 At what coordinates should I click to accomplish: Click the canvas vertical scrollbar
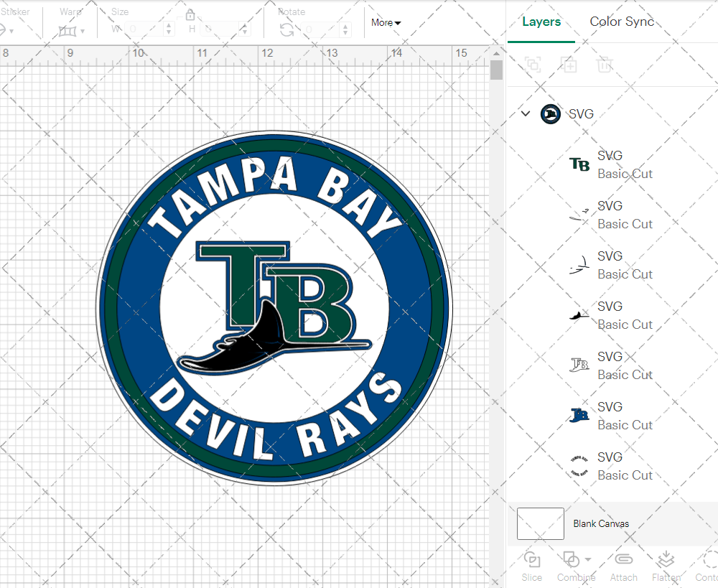[x=496, y=70]
